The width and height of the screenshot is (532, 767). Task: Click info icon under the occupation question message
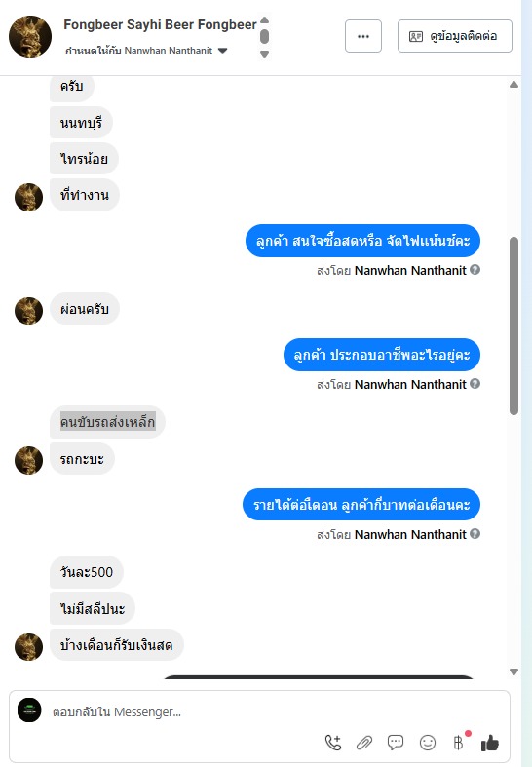click(x=475, y=384)
